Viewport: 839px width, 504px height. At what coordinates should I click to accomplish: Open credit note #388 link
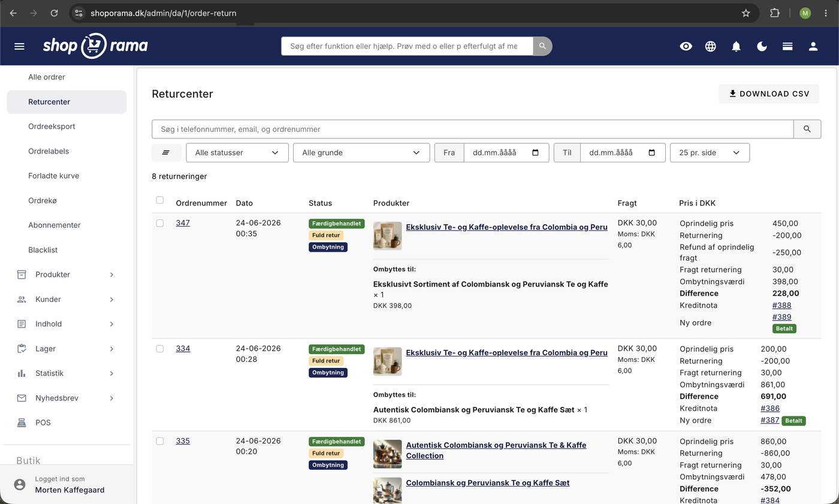pos(782,306)
